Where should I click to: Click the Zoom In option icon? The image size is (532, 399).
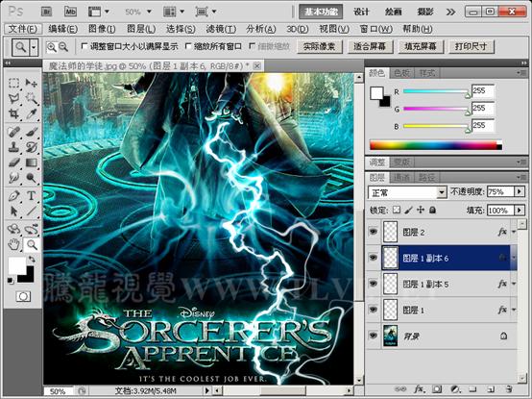pyautogui.click(x=51, y=47)
